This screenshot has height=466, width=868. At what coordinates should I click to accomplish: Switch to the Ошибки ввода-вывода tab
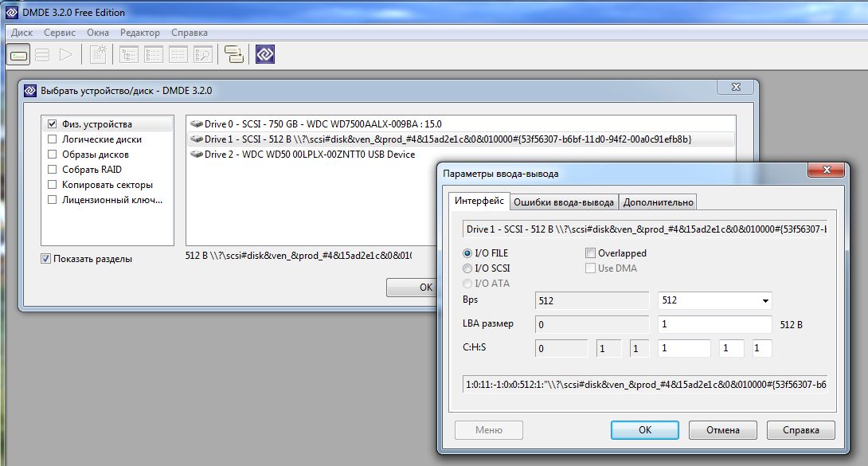point(563,202)
